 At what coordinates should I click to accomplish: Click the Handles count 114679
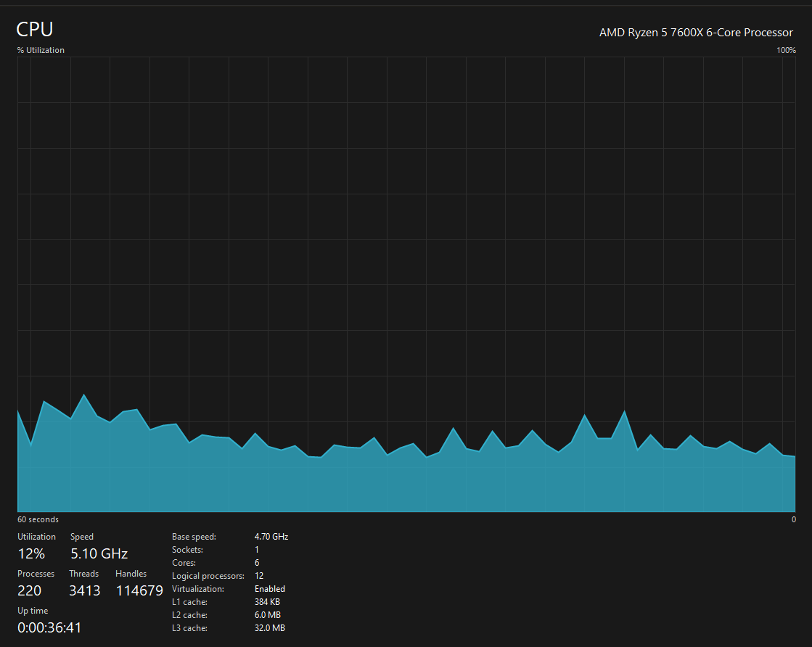click(139, 590)
